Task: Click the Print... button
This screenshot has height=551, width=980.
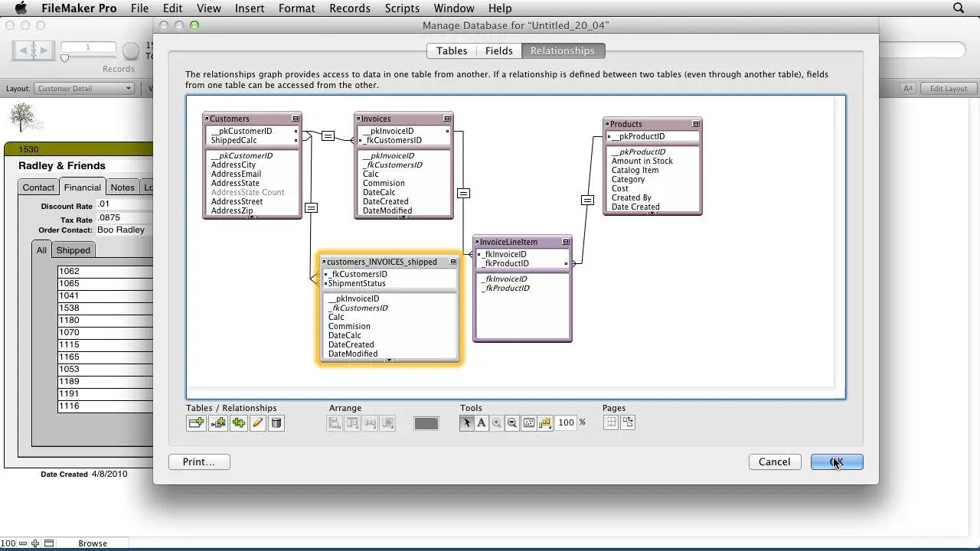Action: (x=199, y=462)
